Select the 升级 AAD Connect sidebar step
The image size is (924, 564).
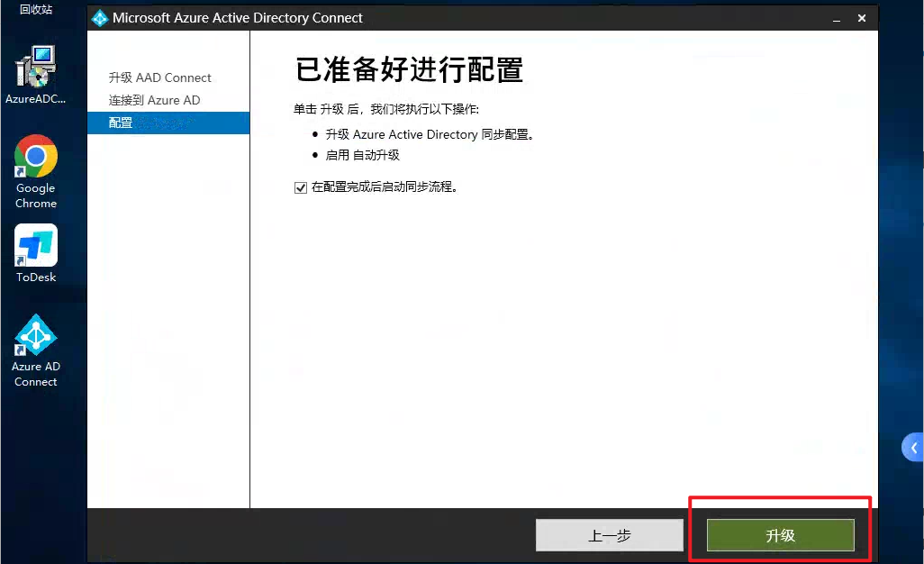tap(160, 77)
